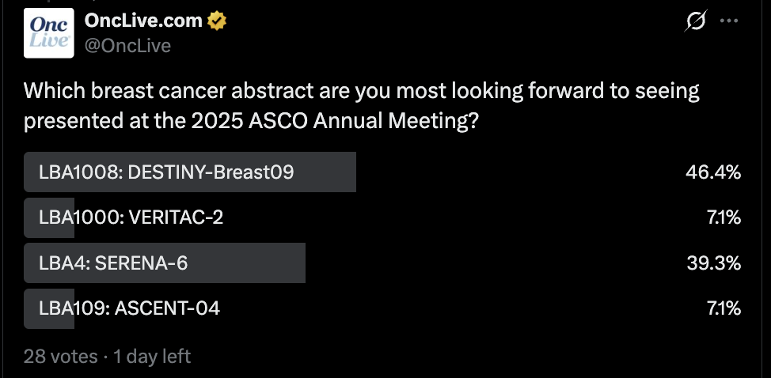Open the post by clicking the question text
This screenshot has width=772, height=378.
(x=361, y=106)
